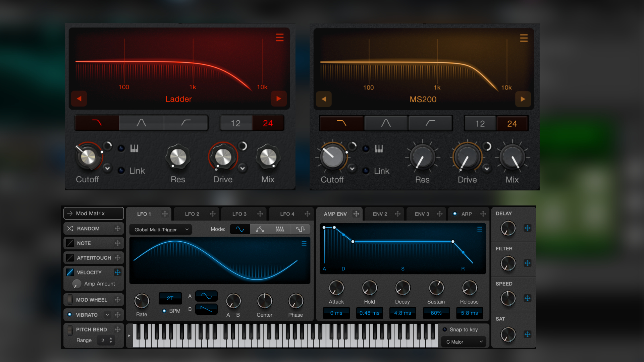The width and height of the screenshot is (644, 362).
Task: Select the bandpass shape on MS200 filter
Action: pyautogui.click(x=386, y=123)
